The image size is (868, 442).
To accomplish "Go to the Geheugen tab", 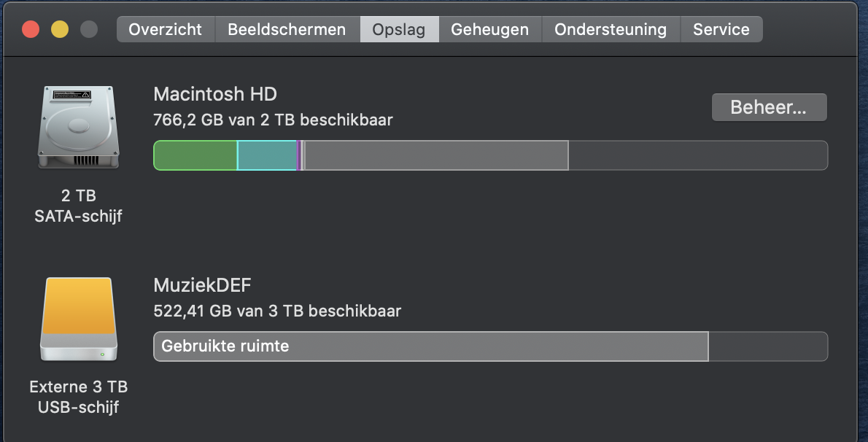I will point(489,30).
